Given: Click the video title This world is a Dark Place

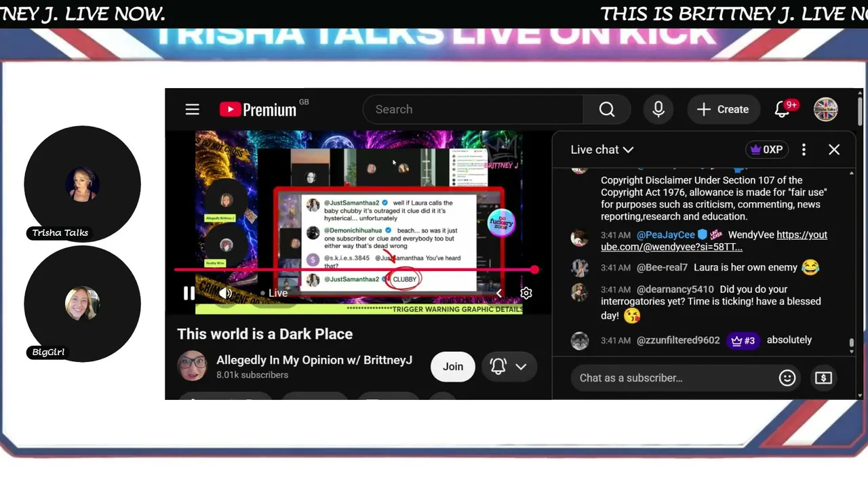Looking at the screenshot, I should click(265, 334).
